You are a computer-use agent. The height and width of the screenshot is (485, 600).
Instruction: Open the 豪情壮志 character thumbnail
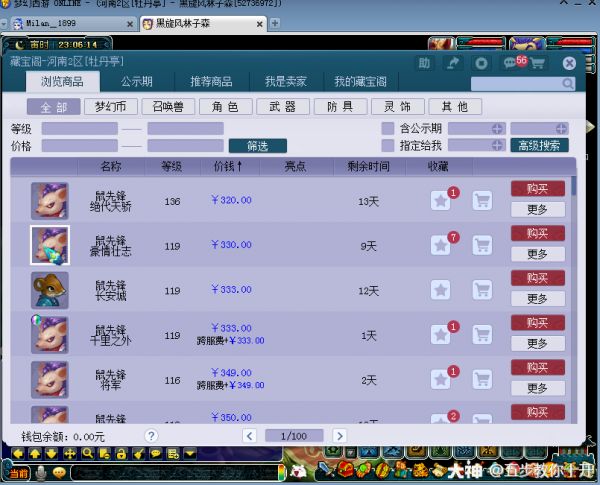(50, 245)
